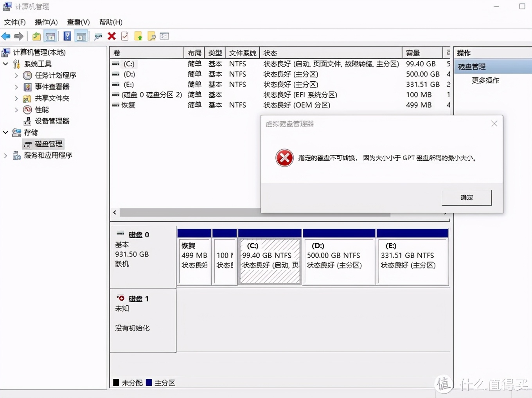532x398 pixels.
Task: Click the Help icon with question mark
Action: [67, 36]
